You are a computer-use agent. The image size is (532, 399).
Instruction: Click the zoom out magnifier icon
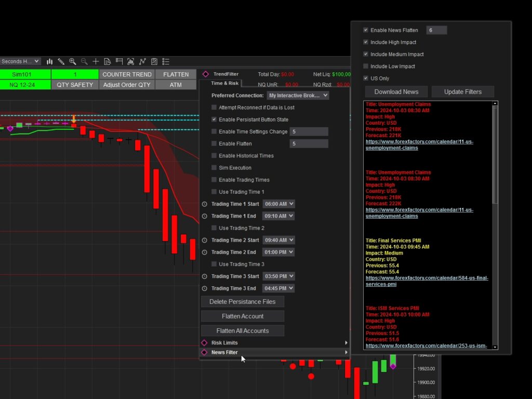[x=84, y=61]
